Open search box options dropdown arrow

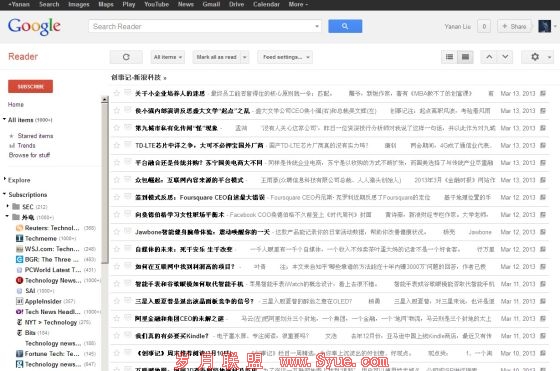(316, 26)
